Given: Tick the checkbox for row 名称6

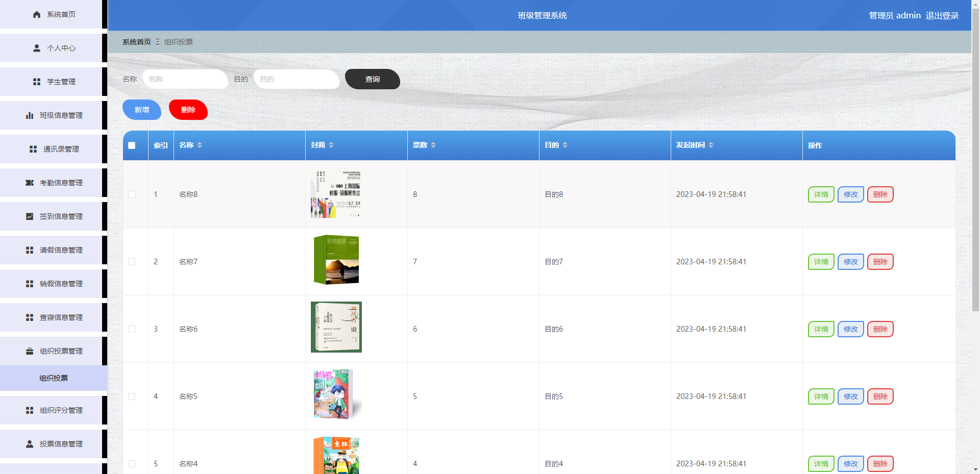Looking at the screenshot, I should [x=132, y=329].
